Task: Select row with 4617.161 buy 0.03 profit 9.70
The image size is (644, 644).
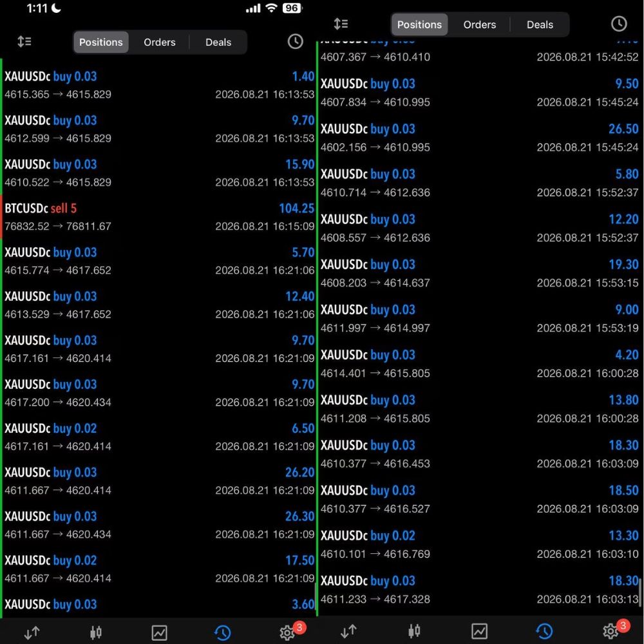Action: (x=158, y=348)
